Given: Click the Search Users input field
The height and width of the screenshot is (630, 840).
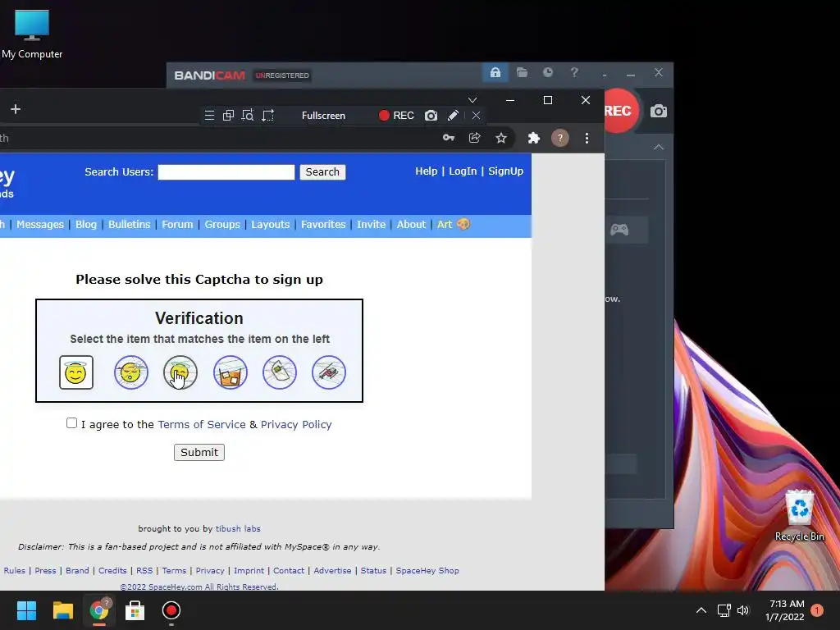Looking at the screenshot, I should [226, 172].
